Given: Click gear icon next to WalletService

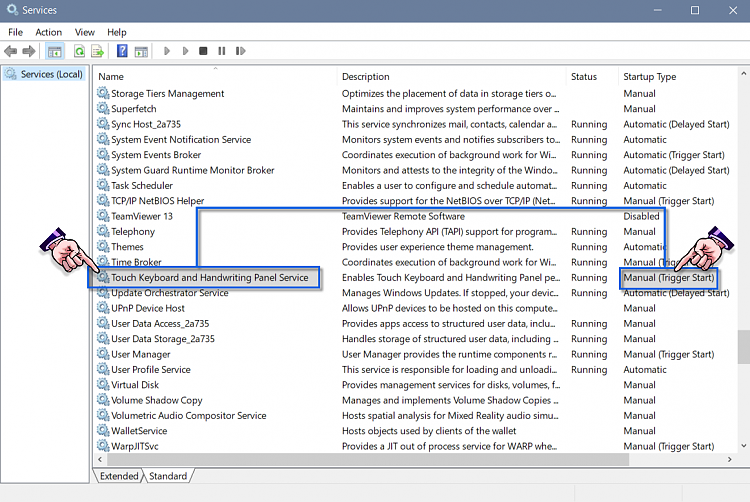Looking at the screenshot, I should 103,430.
